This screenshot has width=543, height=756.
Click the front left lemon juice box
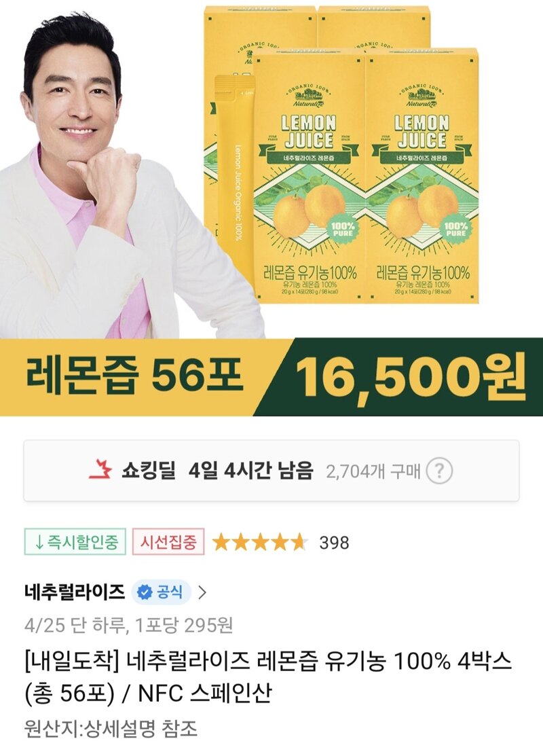(x=308, y=177)
